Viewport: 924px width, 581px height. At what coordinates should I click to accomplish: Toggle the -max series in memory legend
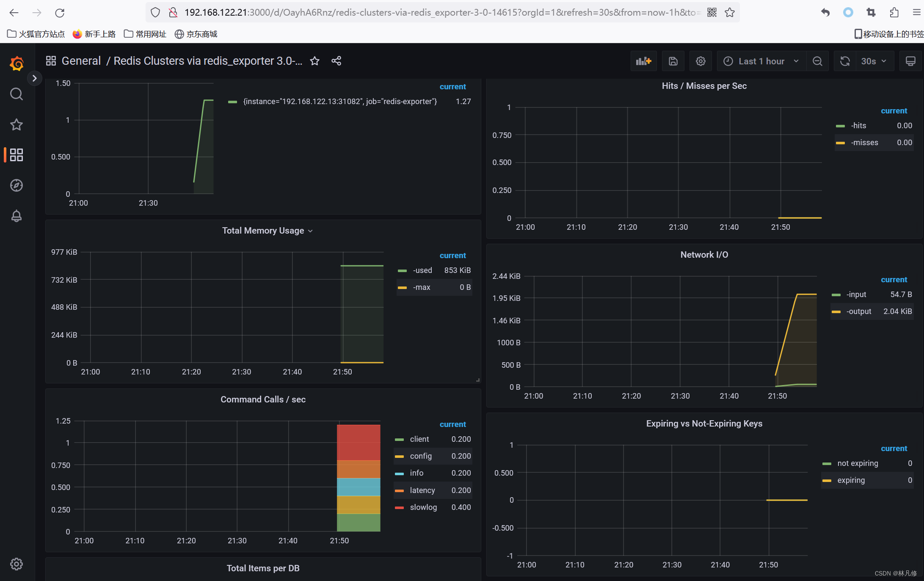point(422,287)
